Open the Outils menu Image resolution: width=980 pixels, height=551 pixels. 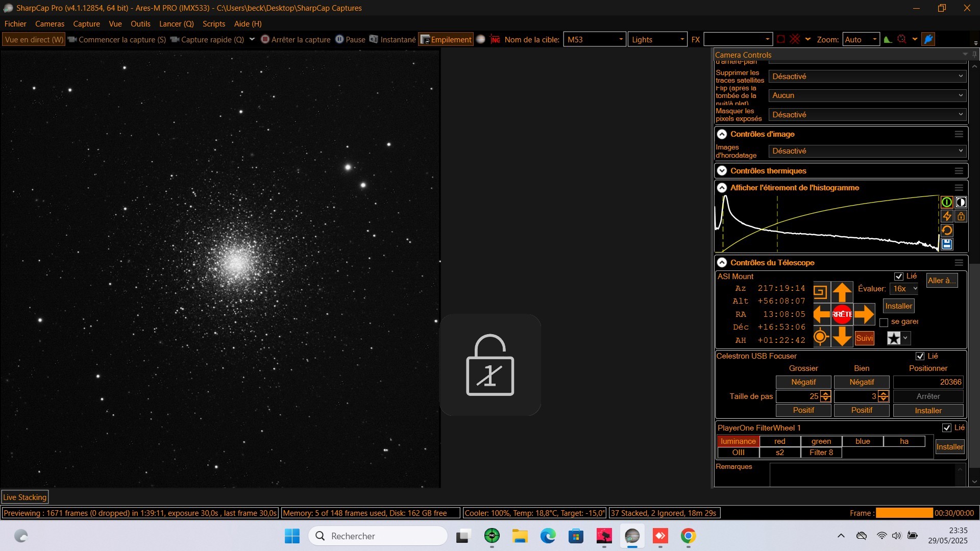(140, 24)
